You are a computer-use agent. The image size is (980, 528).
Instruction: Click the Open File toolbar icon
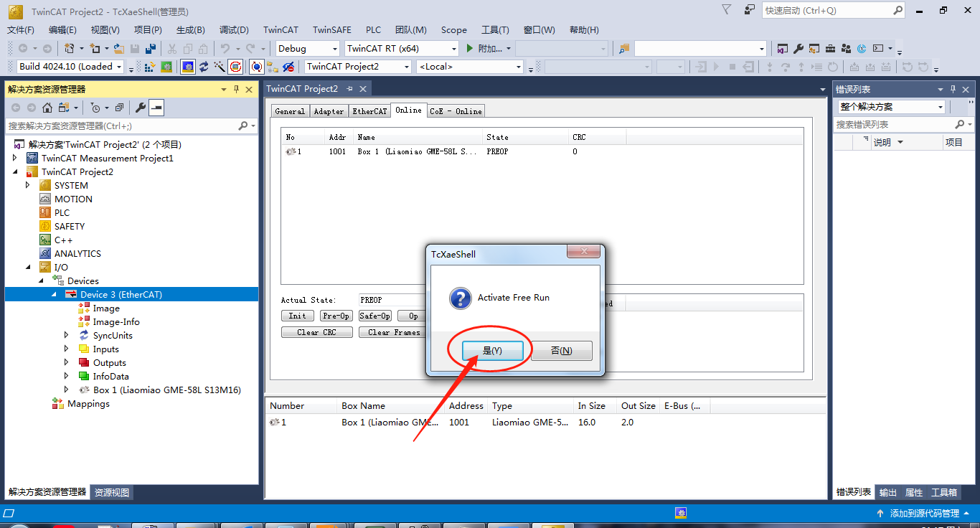pos(118,48)
